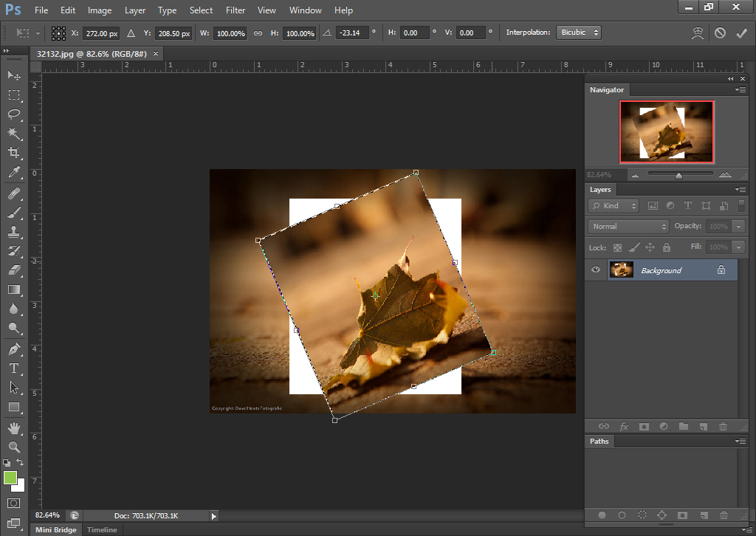Open the Filter menu
The width and height of the screenshot is (756, 536).
[236, 10]
